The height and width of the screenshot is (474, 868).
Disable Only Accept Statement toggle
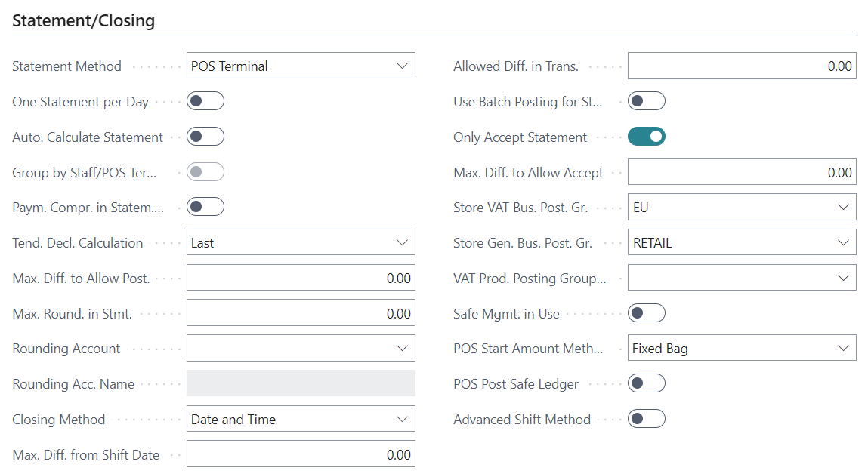coord(647,137)
